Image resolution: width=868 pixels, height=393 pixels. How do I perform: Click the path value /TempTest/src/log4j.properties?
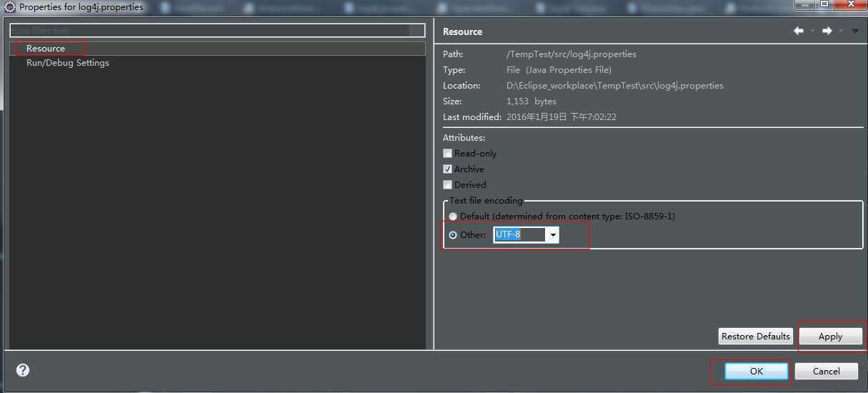pyautogui.click(x=571, y=54)
